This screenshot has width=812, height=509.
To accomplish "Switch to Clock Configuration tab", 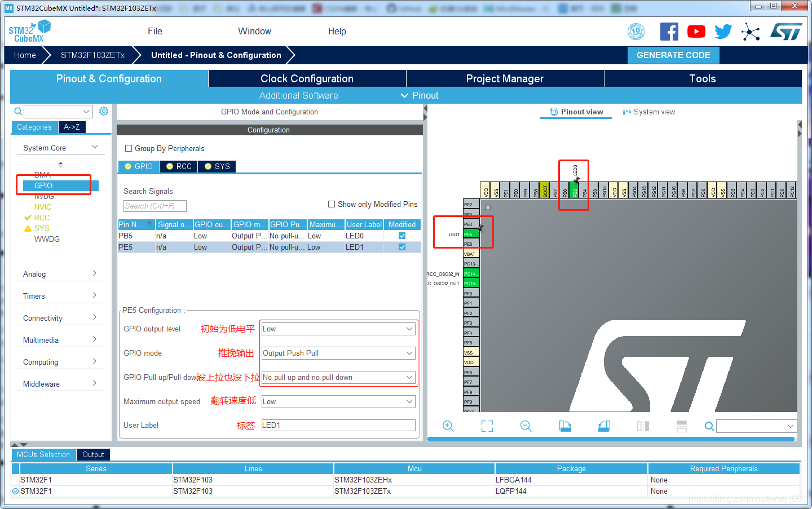I will coord(307,78).
